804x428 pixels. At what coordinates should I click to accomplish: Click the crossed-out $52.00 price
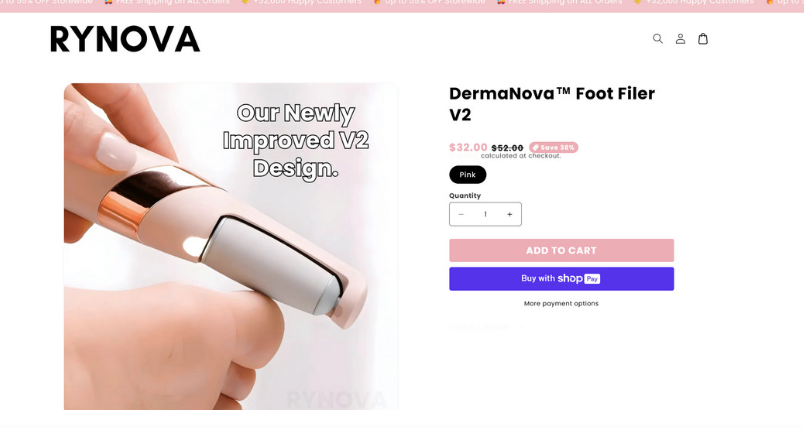click(x=507, y=148)
